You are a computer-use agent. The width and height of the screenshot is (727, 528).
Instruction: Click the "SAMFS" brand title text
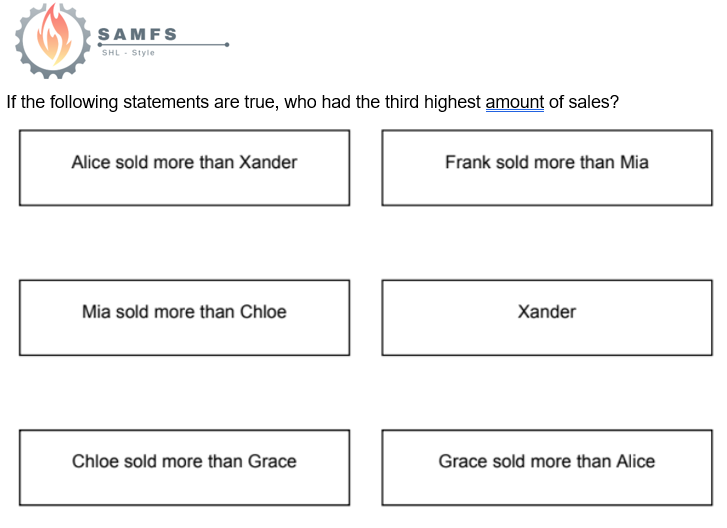tap(137, 34)
